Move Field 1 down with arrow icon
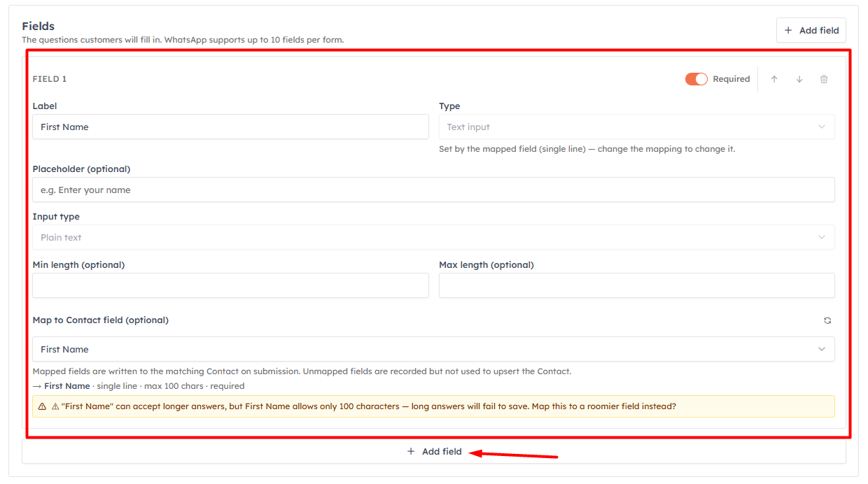The image size is (868, 484). tap(799, 79)
